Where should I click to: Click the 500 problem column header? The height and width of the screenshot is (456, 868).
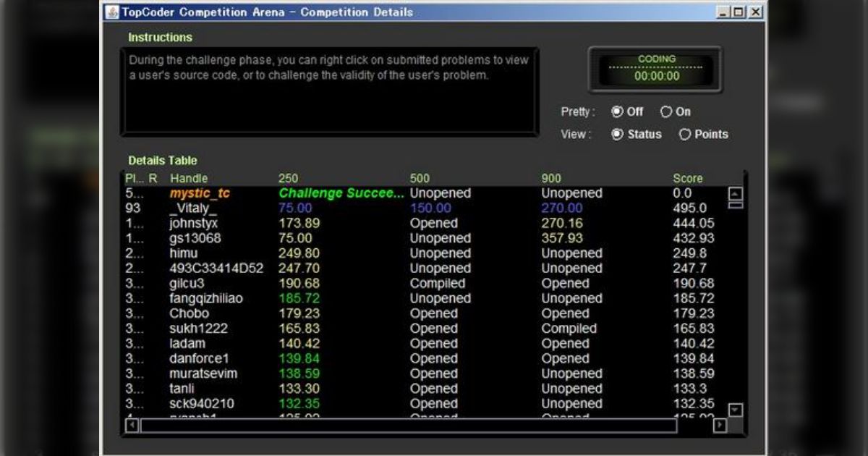point(420,178)
